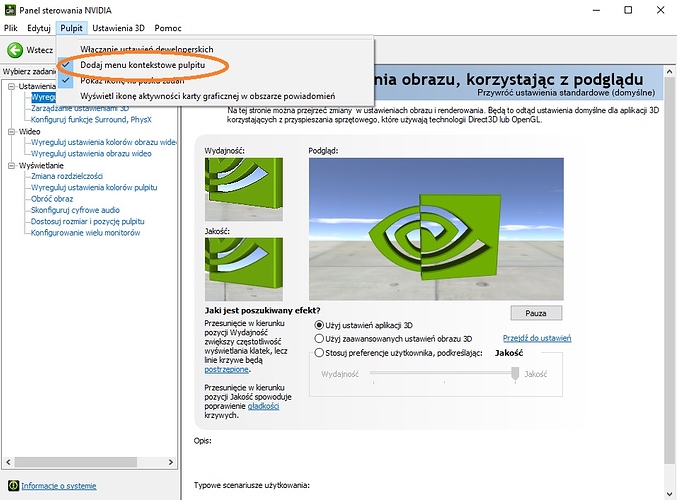Open Skonfiguruj cyfrowe audio

(75, 210)
